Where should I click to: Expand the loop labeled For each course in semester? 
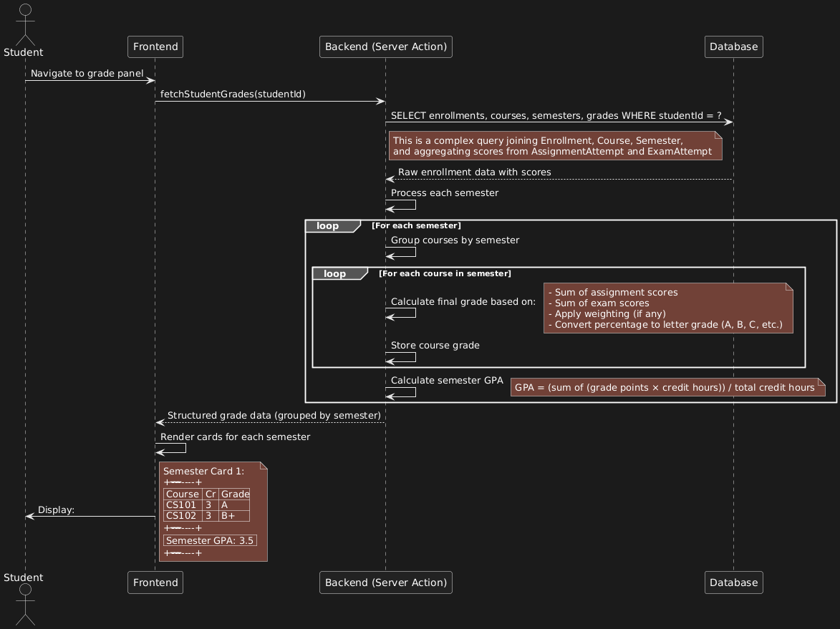pos(334,273)
